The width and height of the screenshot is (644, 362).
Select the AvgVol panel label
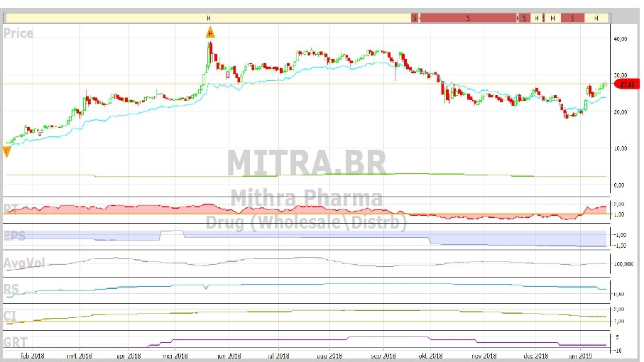coord(24,263)
